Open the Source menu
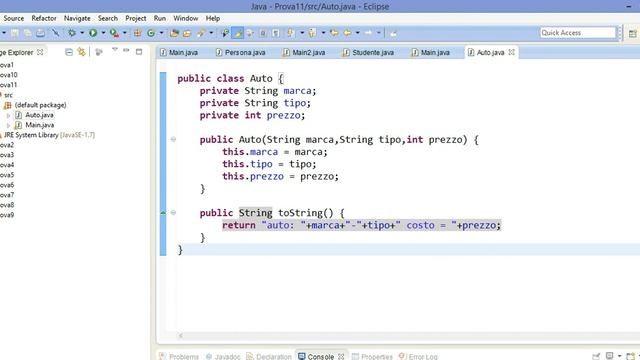The height and width of the screenshot is (360, 640). click(x=13, y=18)
